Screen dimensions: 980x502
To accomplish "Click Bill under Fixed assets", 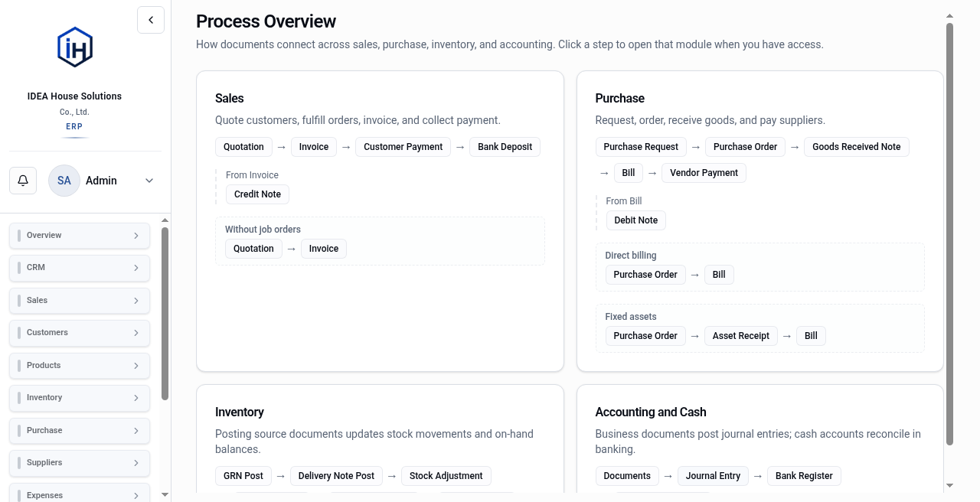I will (811, 336).
